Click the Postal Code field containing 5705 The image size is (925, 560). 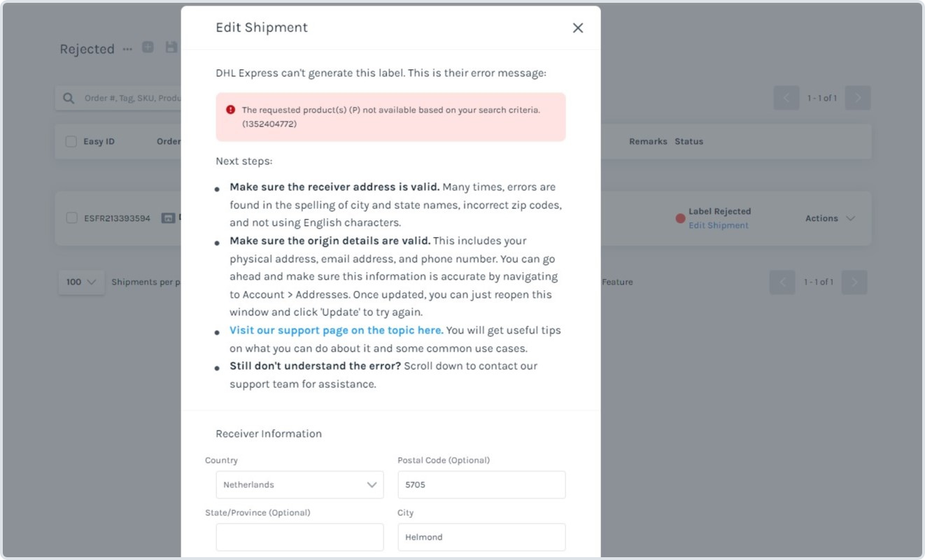pyautogui.click(x=481, y=484)
